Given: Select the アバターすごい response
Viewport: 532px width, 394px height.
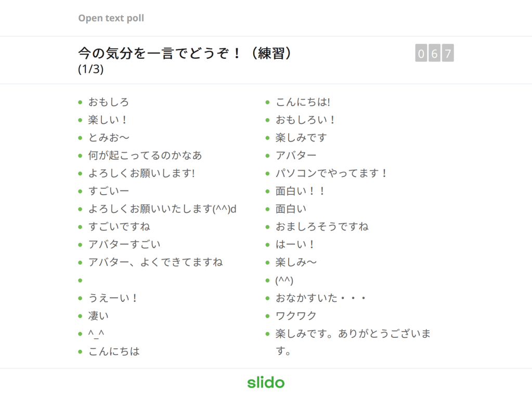Looking at the screenshot, I should point(124,245).
